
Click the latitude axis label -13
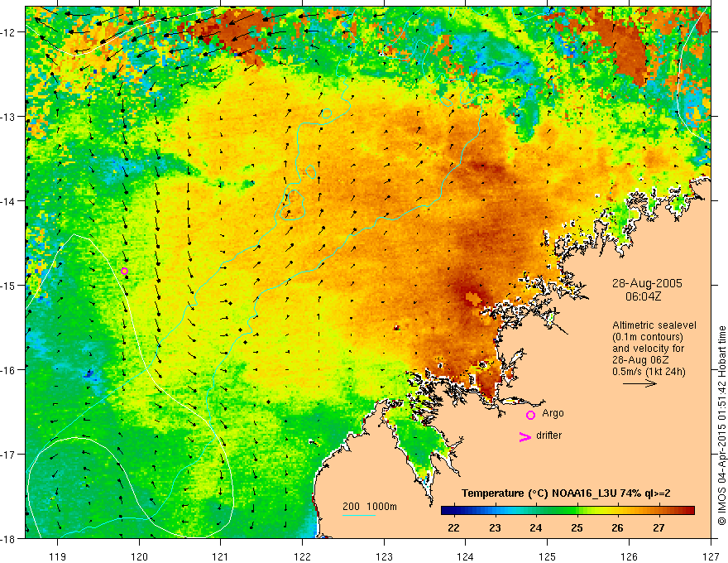pyautogui.click(x=9, y=117)
